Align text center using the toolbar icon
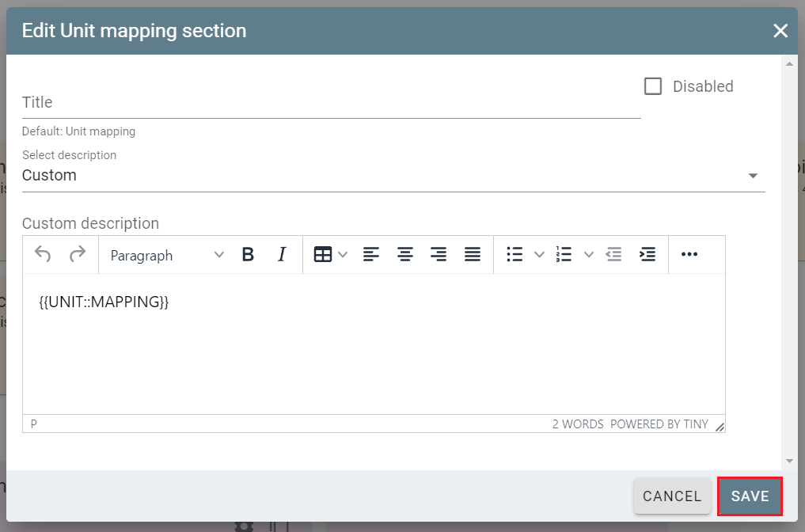 pyautogui.click(x=405, y=254)
